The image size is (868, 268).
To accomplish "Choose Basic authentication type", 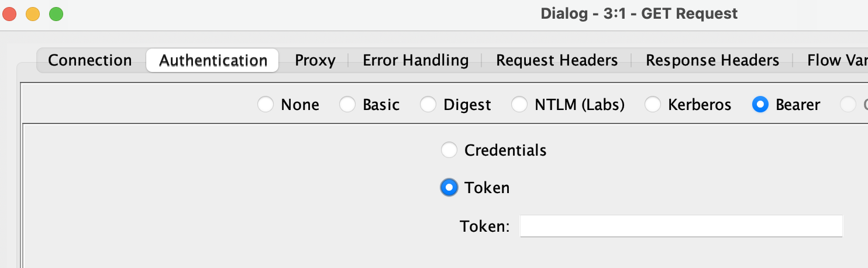I will click(x=347, y=105).
